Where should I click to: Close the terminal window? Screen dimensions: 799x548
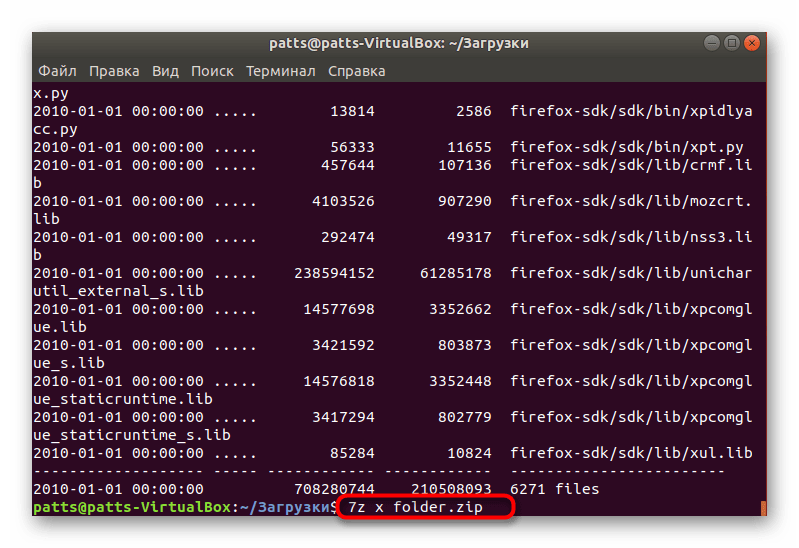pyautogui.click(x=752, y=43)
